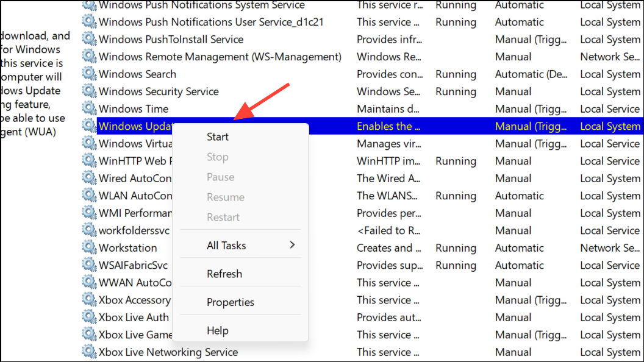Click 'WinHTTP im...' description cell
Viewport: 644px width, 362px height.
388,161
